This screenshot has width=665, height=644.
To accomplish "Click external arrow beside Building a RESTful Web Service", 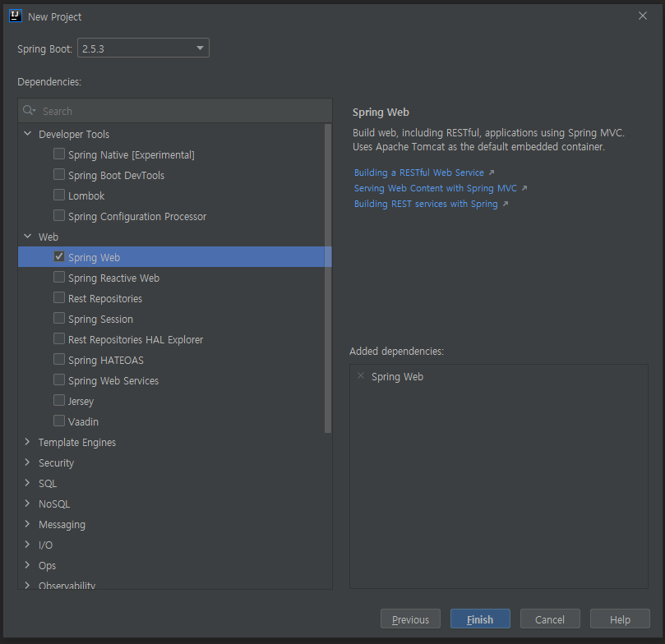I will [x=492, y=172].
